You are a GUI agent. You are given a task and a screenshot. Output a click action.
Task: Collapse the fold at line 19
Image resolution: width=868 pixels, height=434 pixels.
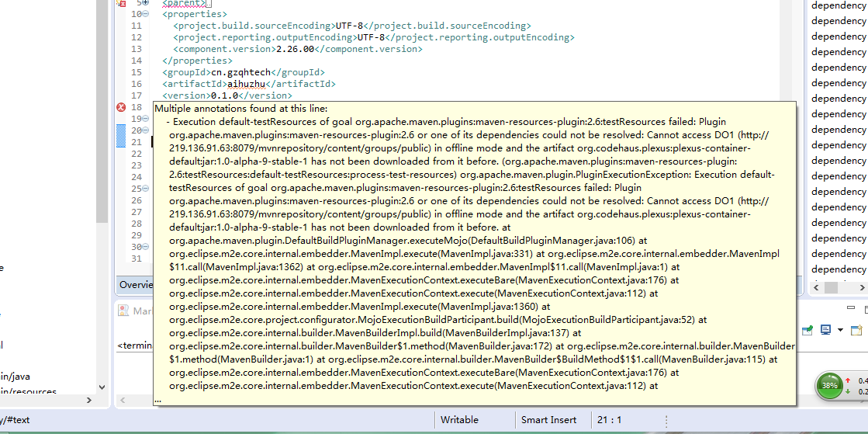point(147,119)
